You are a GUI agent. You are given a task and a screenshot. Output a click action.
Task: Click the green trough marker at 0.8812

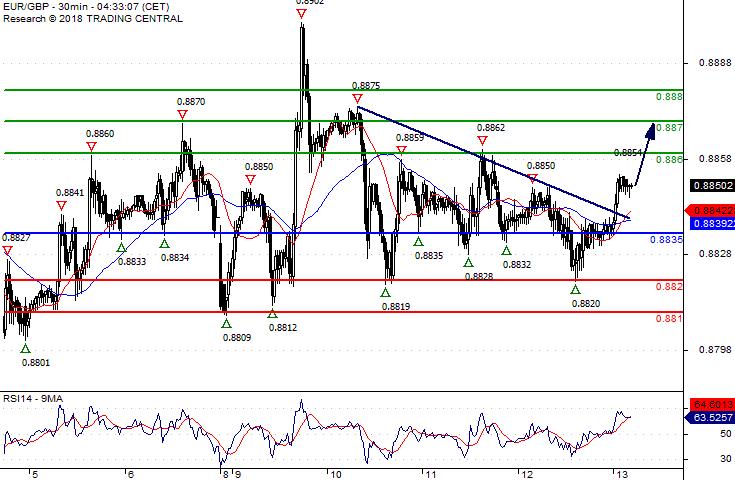click(x=272, y=314)
